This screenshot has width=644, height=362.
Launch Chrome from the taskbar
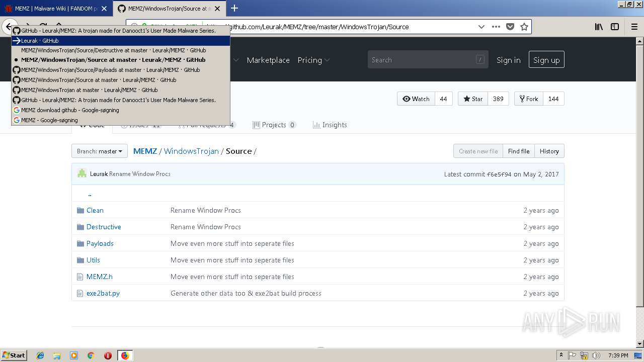point(91,355)
